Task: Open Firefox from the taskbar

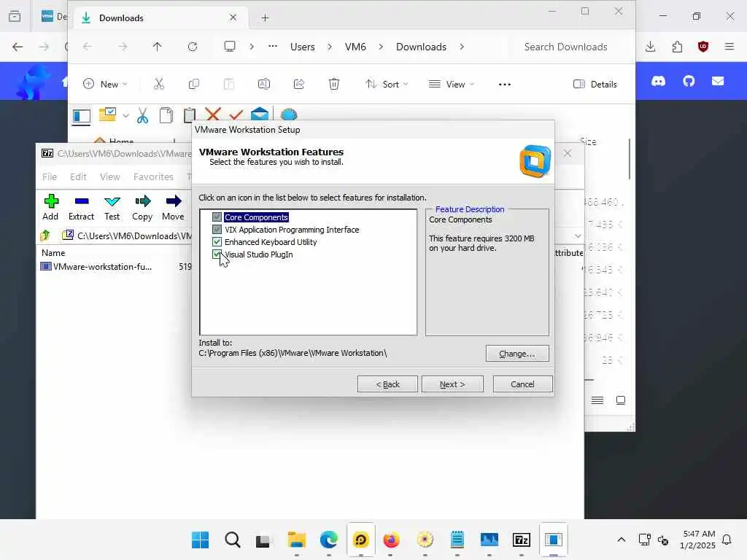Action: (392, 540)
